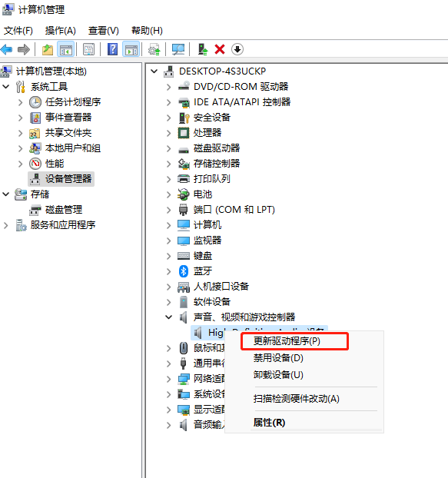
Task: Open the 操作(A) menu
Action: pyautogui.click(x=61, y=31)
